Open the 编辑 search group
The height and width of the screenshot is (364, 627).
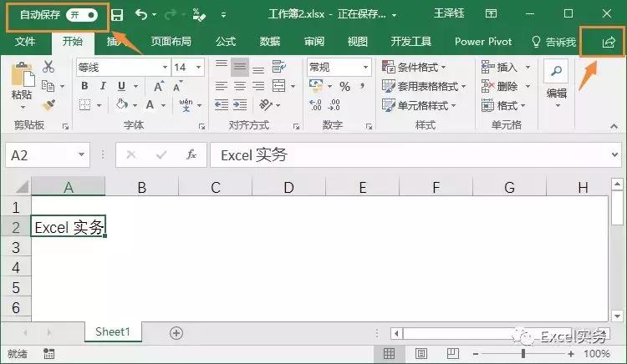[556, 84]
